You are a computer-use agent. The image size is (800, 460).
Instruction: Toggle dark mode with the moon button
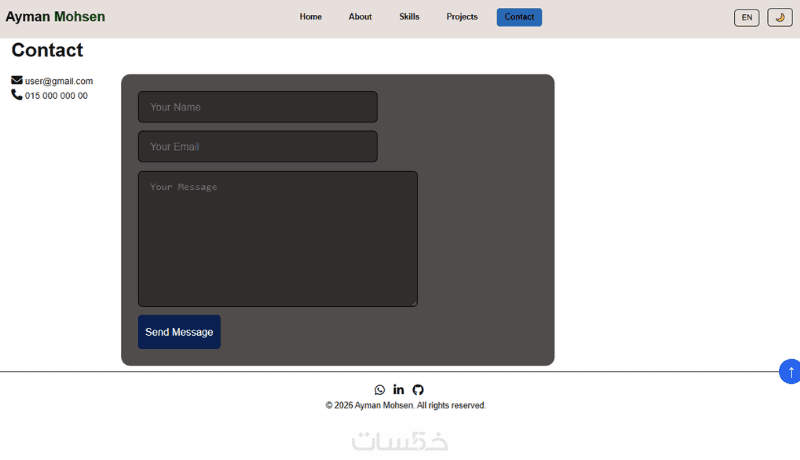[780, 17]
